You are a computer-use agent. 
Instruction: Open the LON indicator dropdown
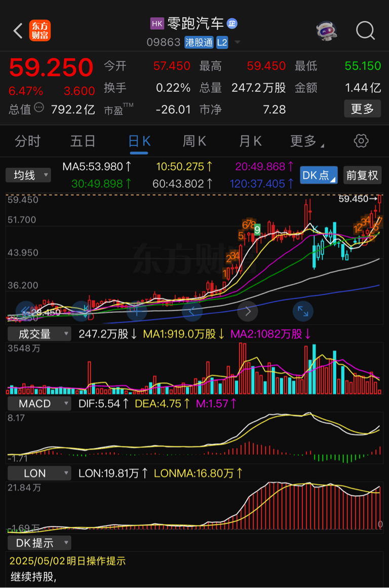40,473
